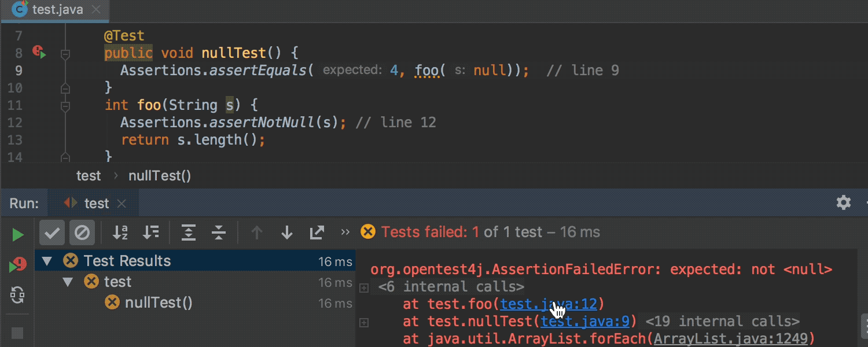Collapse all nodes in test tree
The width and height of the screenshot is (868, 347).
coord(218,232)
